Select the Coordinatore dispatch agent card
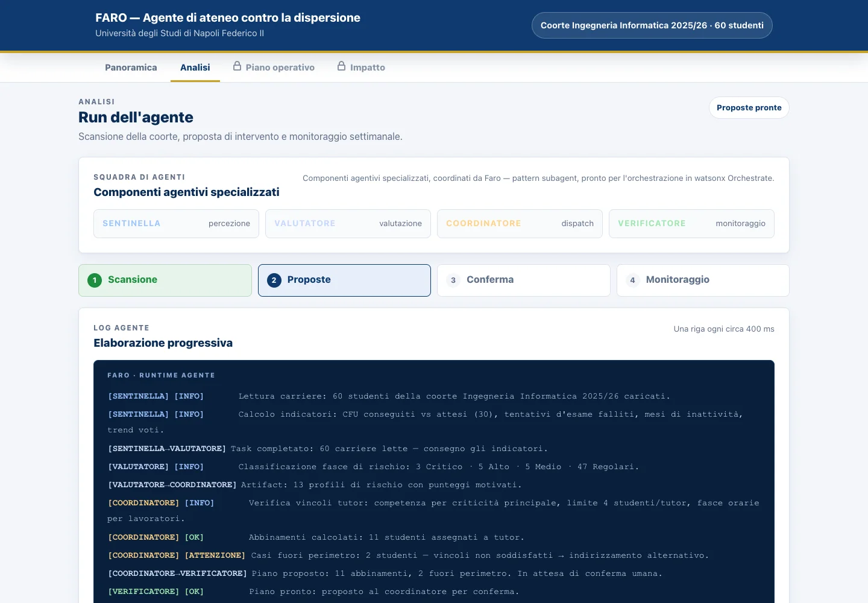 [x=520, y=224]
